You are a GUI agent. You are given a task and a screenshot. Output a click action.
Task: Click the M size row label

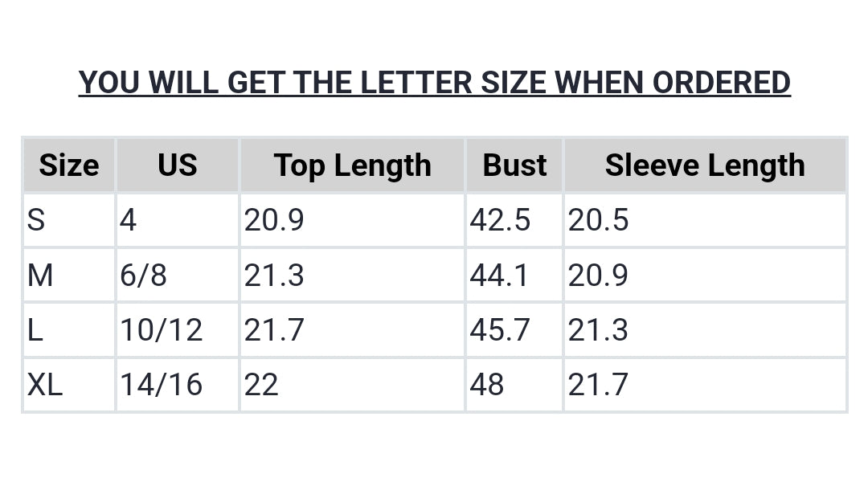(40, 276)
